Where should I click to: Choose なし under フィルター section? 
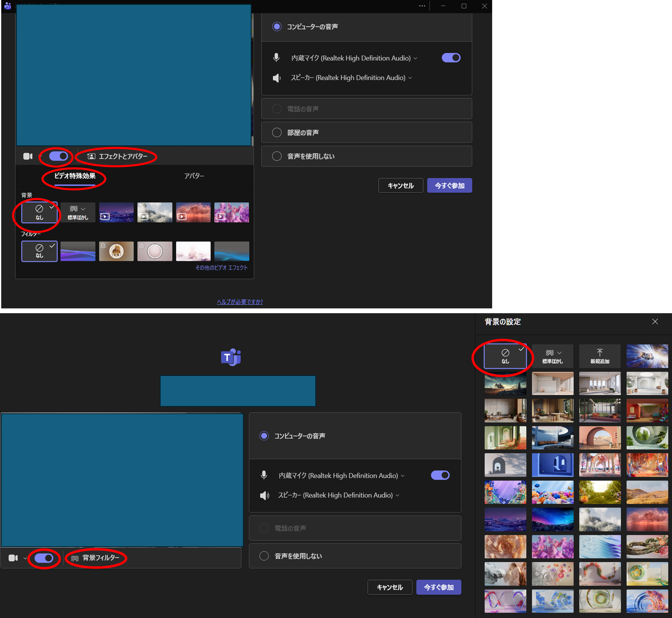point(39,251)
